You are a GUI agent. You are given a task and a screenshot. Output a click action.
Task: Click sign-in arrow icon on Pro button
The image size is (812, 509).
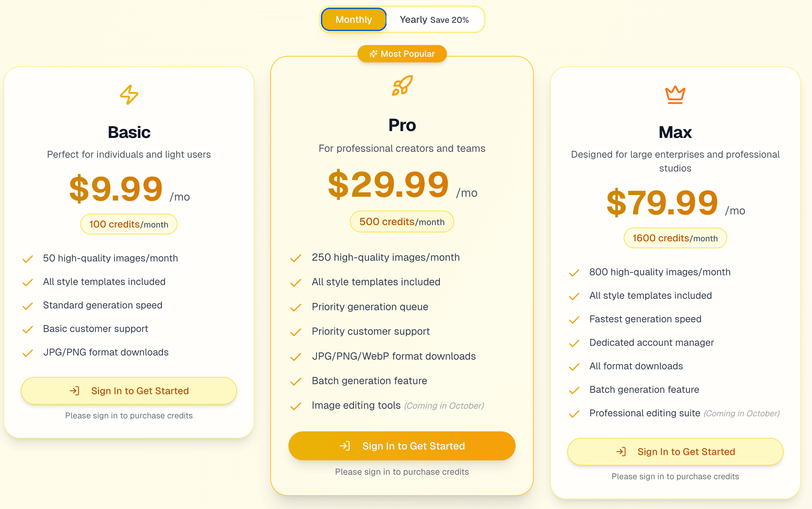tap(345, 446)
